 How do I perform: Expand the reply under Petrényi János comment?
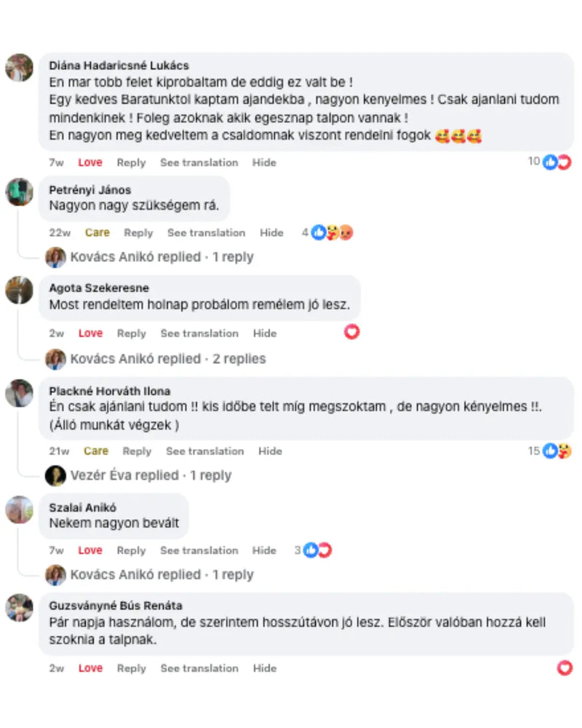(162, 257)
